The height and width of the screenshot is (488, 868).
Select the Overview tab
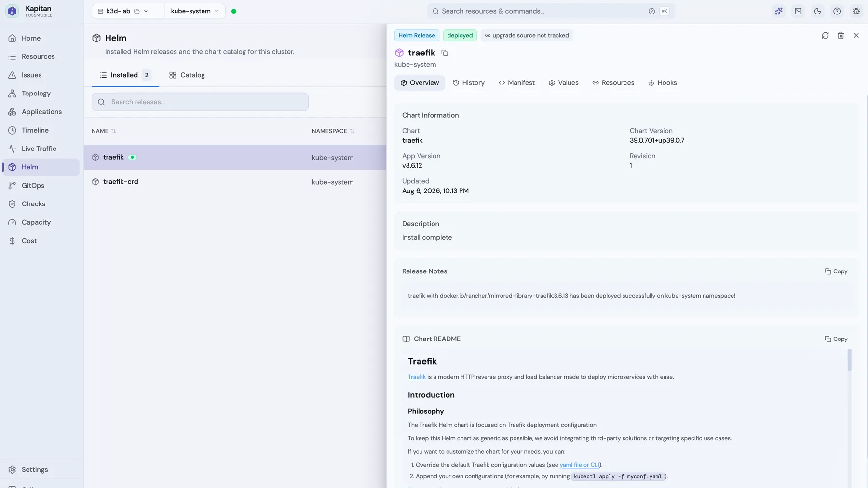[x=420, y=83]
